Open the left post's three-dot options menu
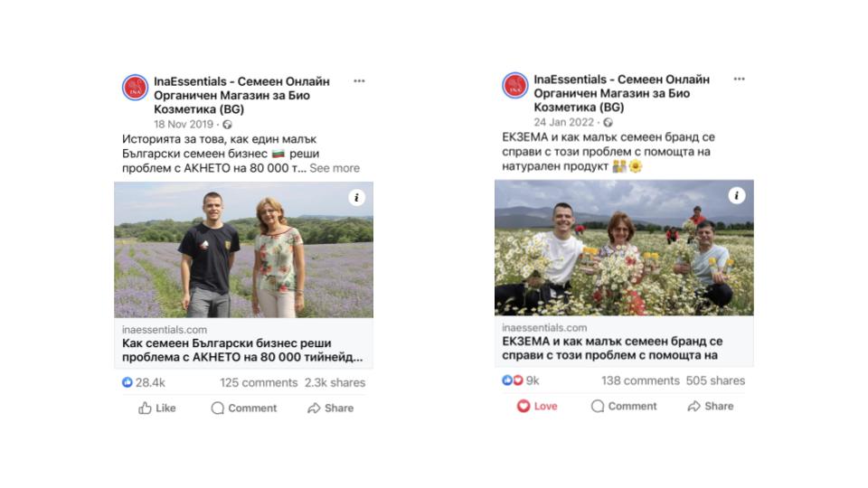This screenshot has width=868, height=488. coord(359,80)
